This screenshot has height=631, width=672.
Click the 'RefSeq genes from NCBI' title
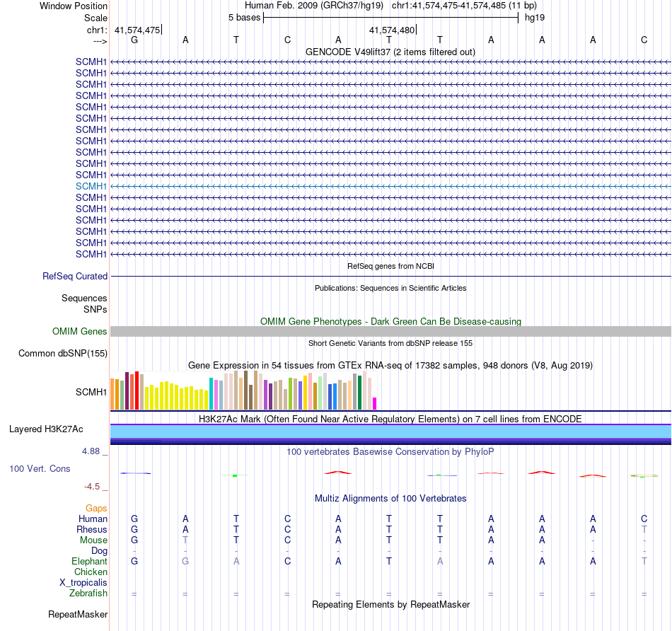(x=390, y=266)
